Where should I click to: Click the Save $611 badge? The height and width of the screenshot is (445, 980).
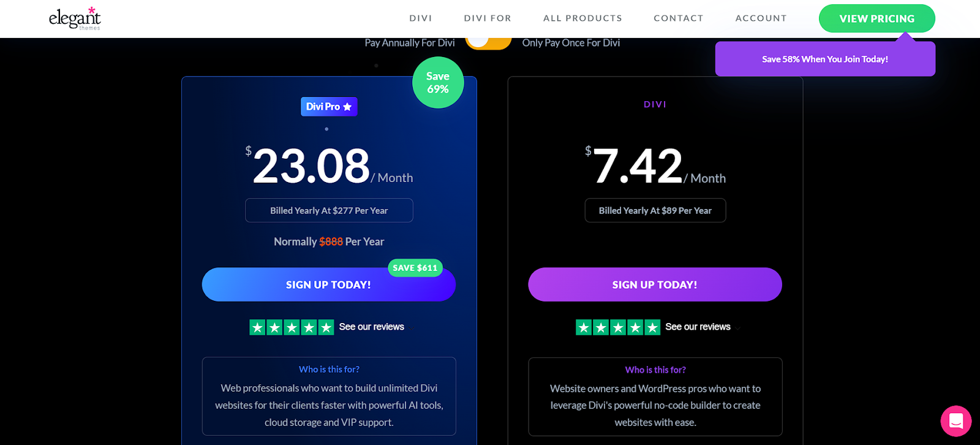pyautogui.click(x=415, y=268)
